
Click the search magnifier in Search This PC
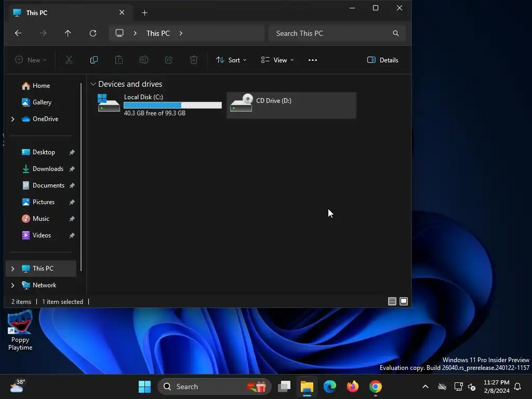click(x=395, y=33)
